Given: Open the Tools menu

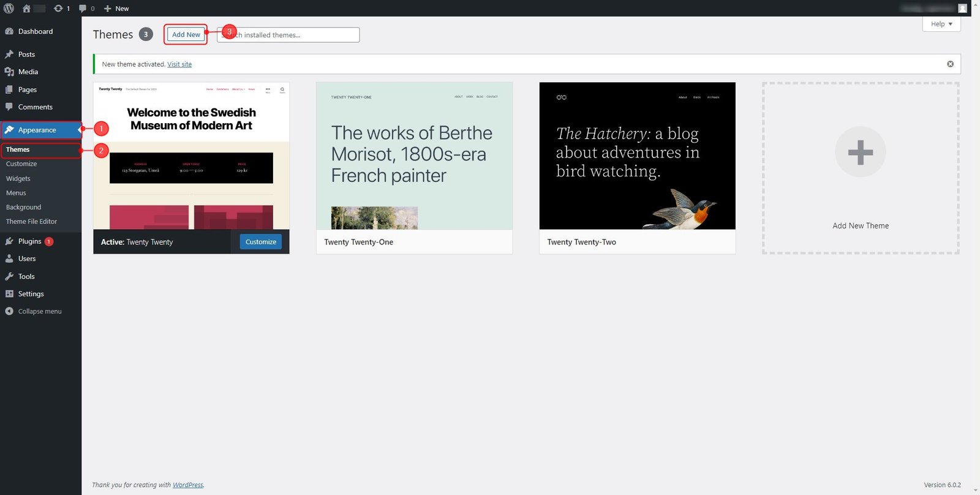Looking at the screenshot, I should click(40, 277).
